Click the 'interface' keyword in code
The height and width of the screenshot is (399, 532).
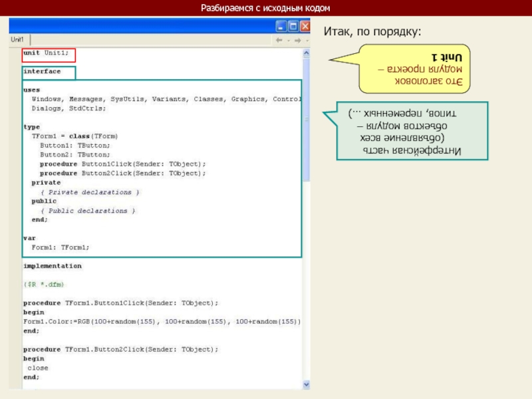(x=42, y=71)
